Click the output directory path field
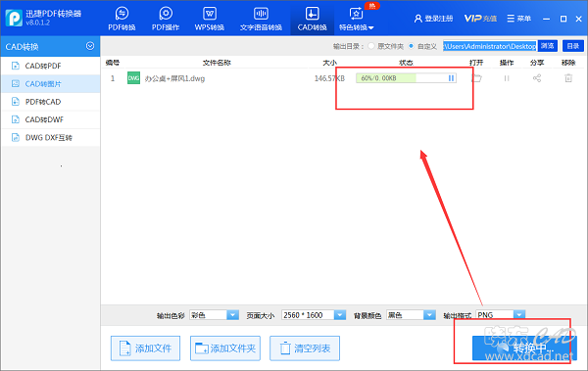 point(490,46)
